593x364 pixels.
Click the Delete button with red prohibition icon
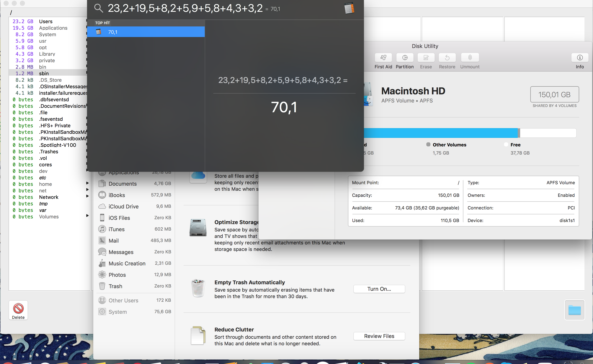coord(18,310)
